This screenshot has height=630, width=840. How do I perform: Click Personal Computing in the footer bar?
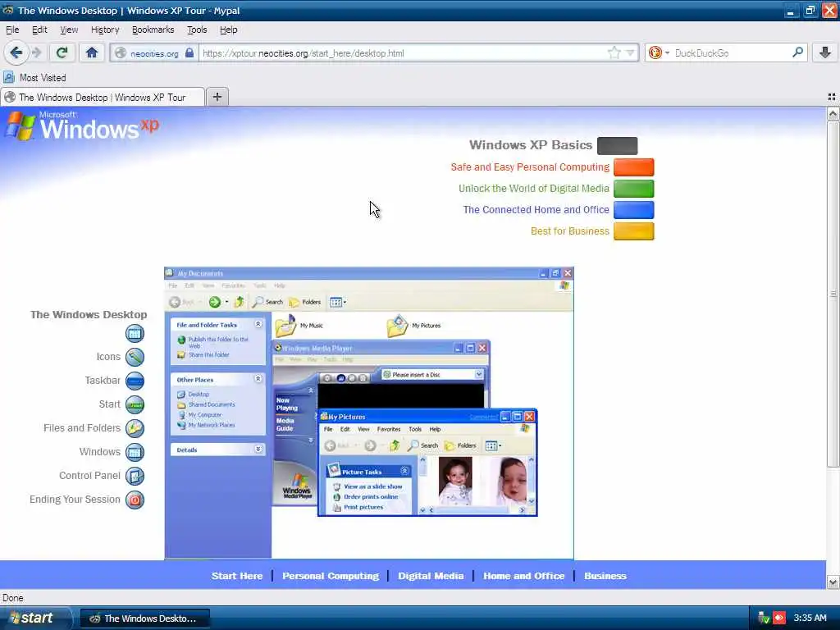point(331,576)
